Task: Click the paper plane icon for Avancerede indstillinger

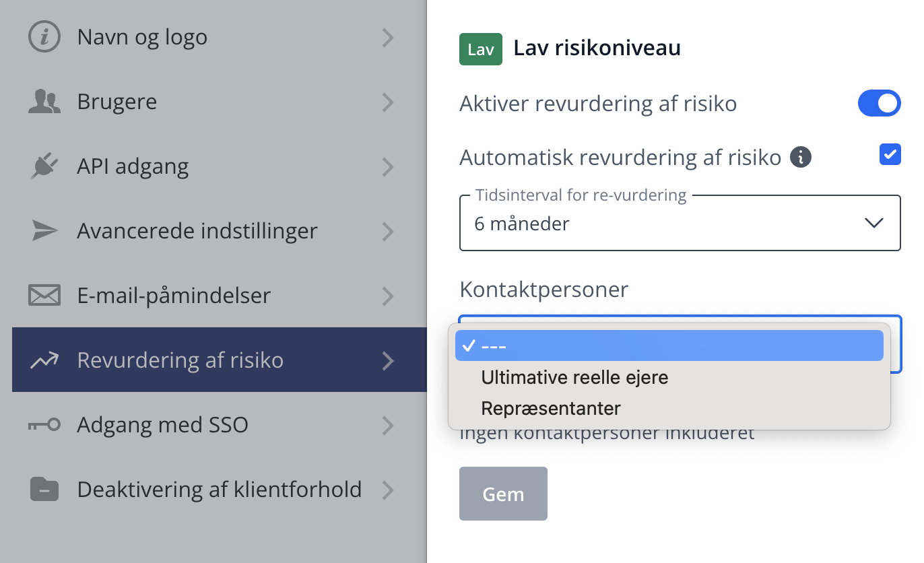Action: pos(45,231)
